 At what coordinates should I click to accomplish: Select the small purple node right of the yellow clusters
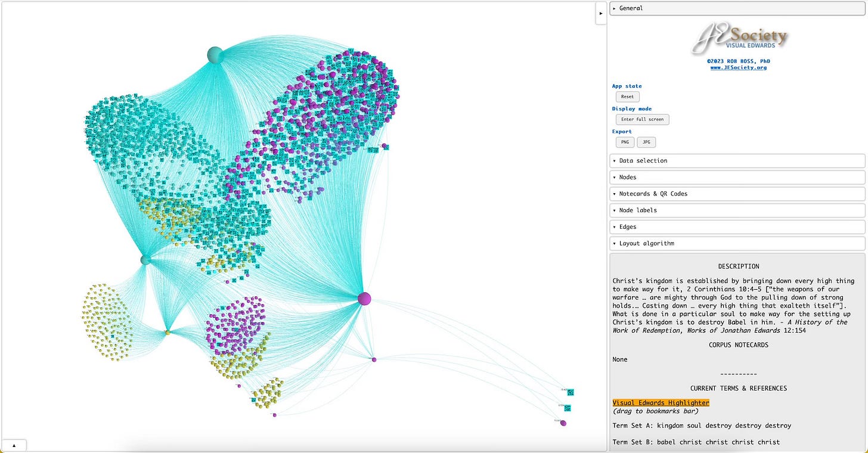tap(374, 359)
